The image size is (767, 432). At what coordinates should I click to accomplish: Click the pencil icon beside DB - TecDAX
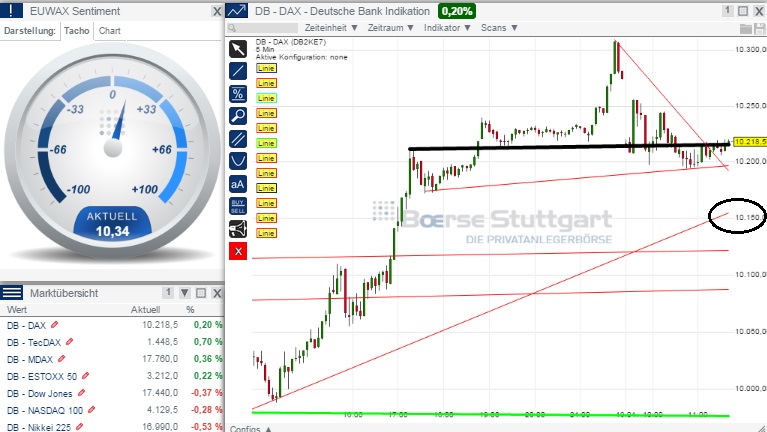(x=69, y=341)
